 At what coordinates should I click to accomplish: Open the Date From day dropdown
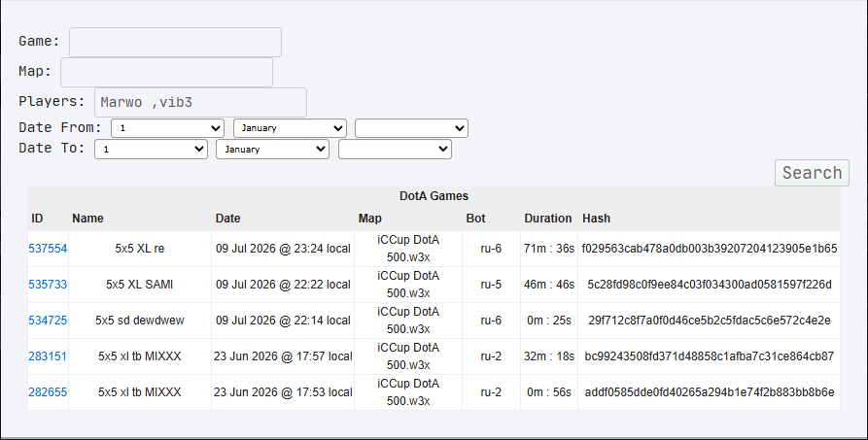[168, 128]
